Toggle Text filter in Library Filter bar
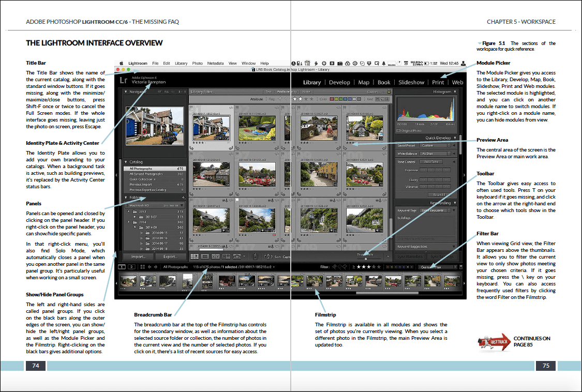 [x=268, y=92]
